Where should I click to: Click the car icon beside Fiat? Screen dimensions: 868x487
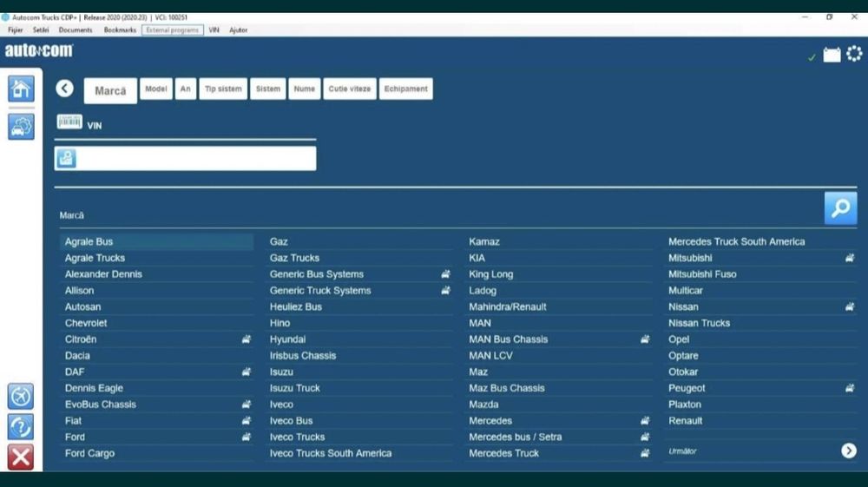click(247, 420)
